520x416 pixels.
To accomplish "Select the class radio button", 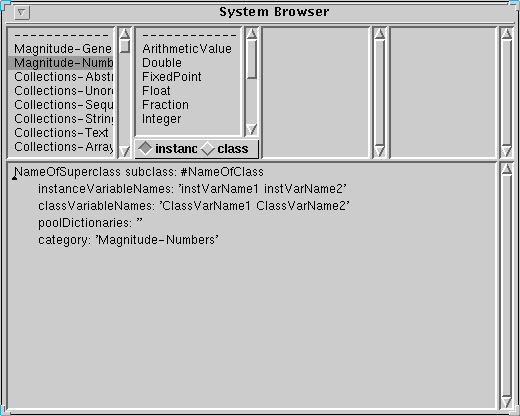I will (225, 149).
